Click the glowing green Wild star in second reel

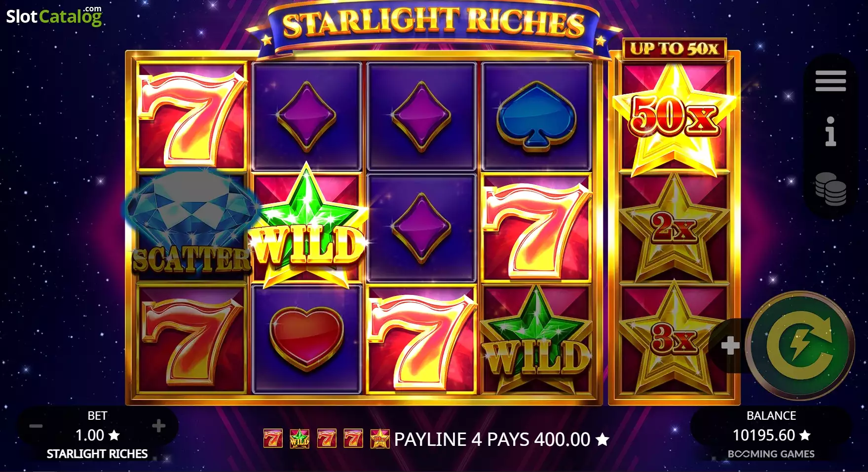307,227
